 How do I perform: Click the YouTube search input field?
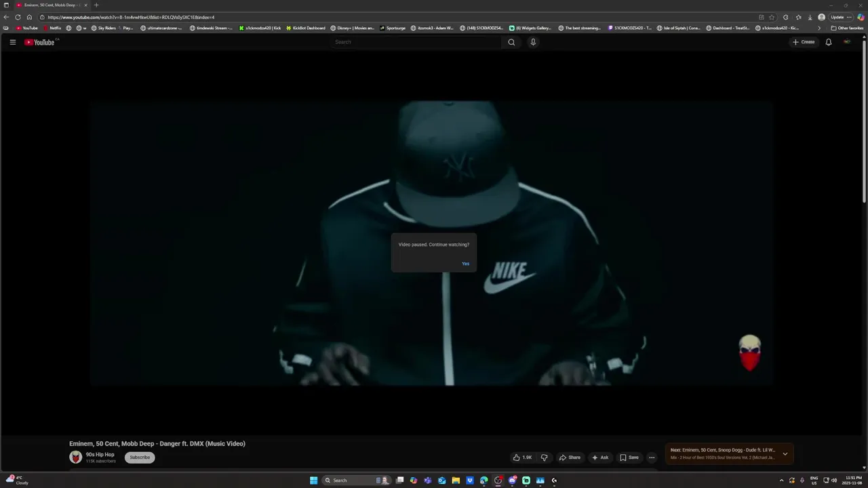[416, 42]
